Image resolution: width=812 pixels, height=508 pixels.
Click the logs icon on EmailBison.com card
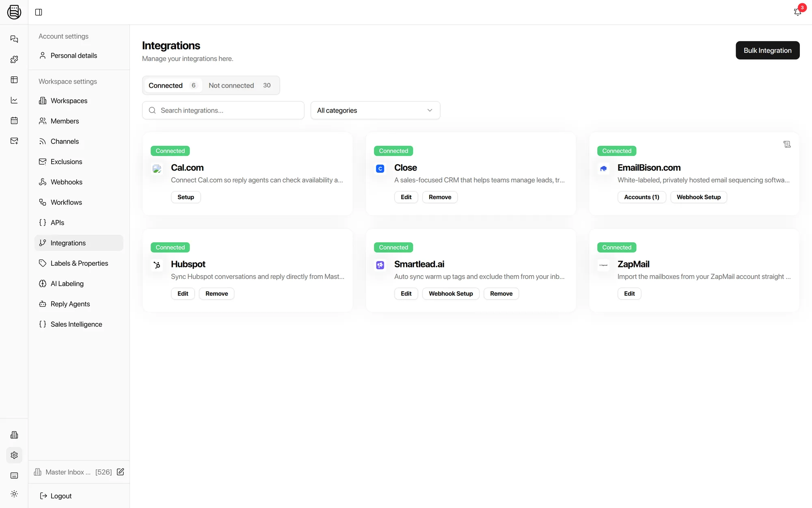click(787, 144)
